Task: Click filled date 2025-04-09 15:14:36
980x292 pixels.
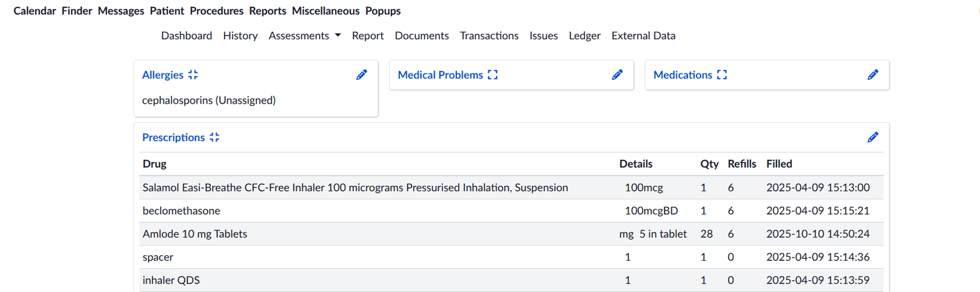Action: [x=818, y=257]
